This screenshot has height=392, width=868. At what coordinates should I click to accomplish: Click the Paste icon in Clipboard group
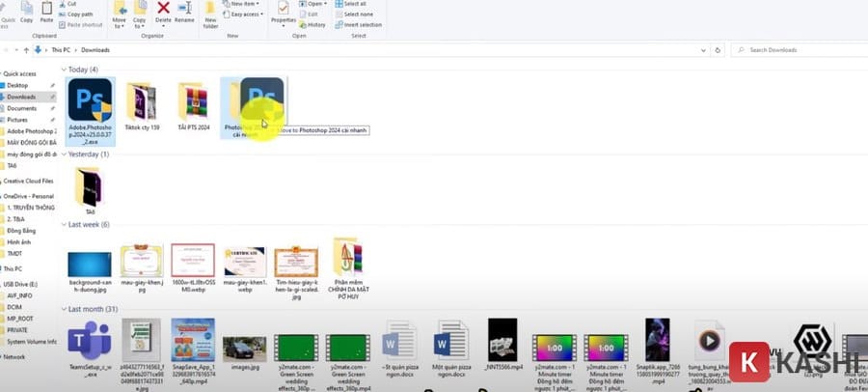47,12
